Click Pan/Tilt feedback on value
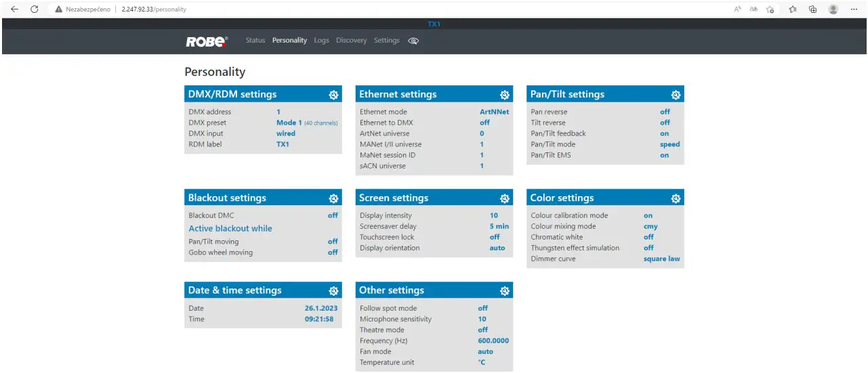 (x=665, y=133)
